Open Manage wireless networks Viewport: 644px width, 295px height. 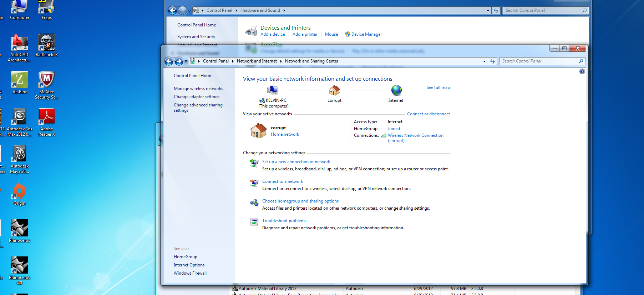tap(198, 89)
